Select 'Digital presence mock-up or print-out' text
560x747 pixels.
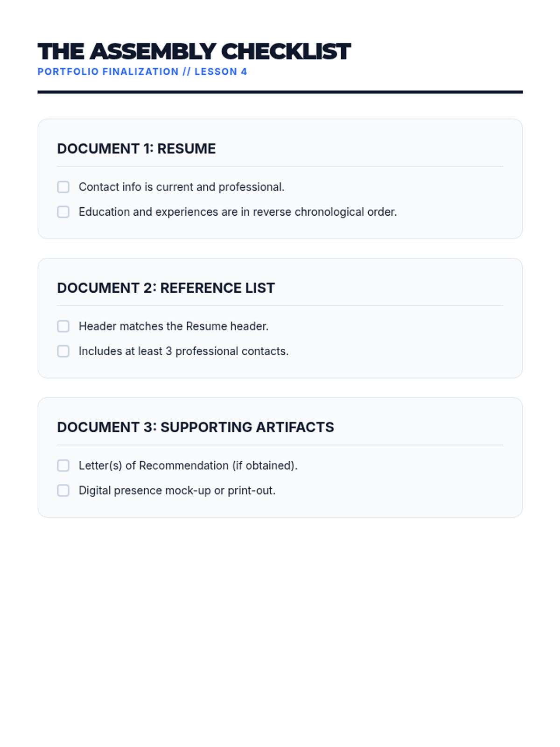(177, 491)
